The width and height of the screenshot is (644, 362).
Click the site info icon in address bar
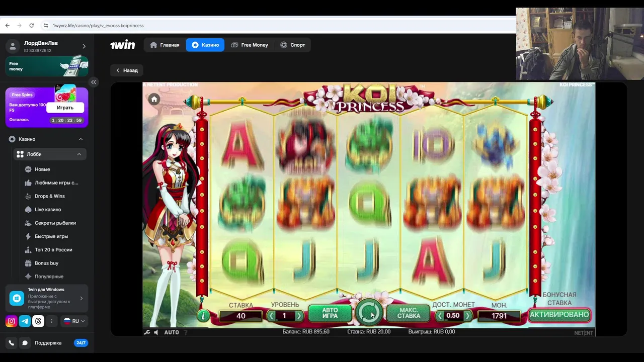pyautogui.click(x=46, y=25)
